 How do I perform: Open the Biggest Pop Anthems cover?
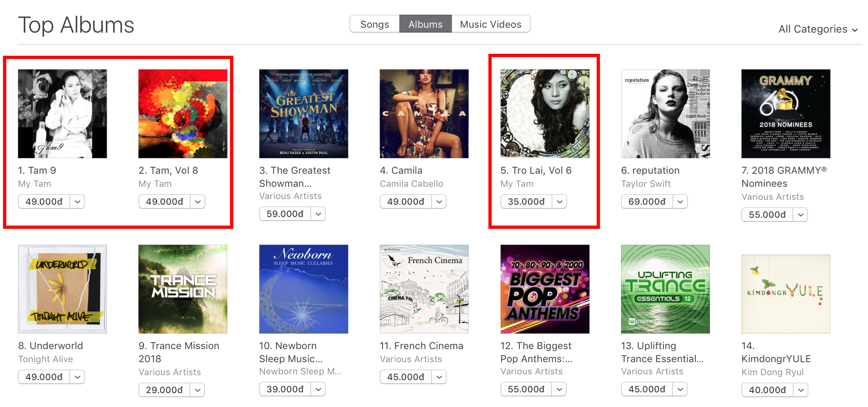pyautogui.click(x=545, y=289)
